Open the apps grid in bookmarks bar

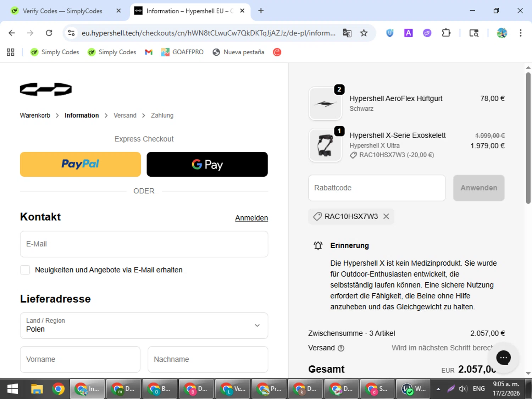(x=11, y=52)
